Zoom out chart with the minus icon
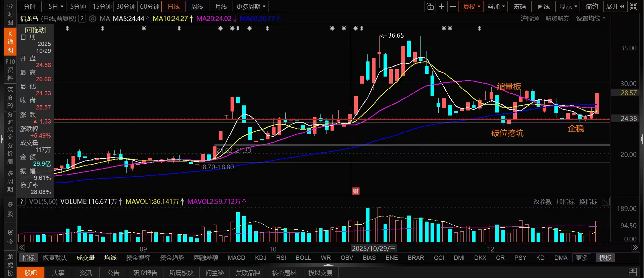 click(x=453, y=6)
